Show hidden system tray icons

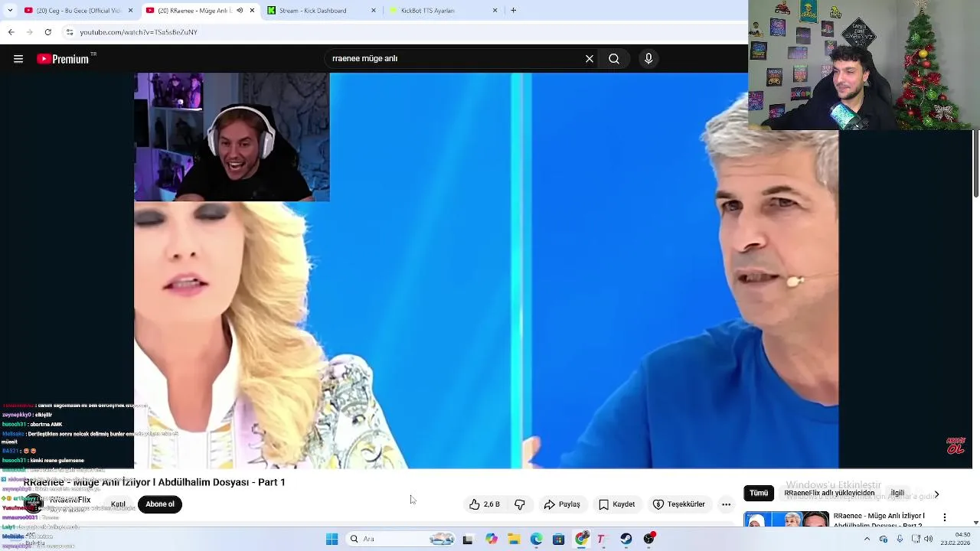pos(867,540)
